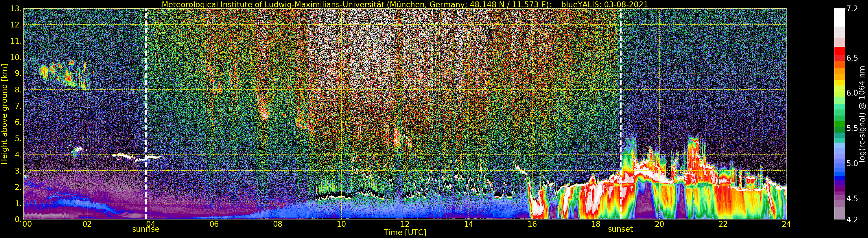Click the Time [UTC] axis label
Viewport: 868px width, 238px height.
pos(405,232)
